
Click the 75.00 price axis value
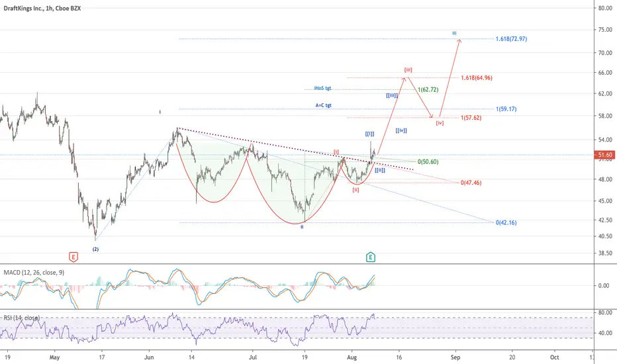pos(605,30)
